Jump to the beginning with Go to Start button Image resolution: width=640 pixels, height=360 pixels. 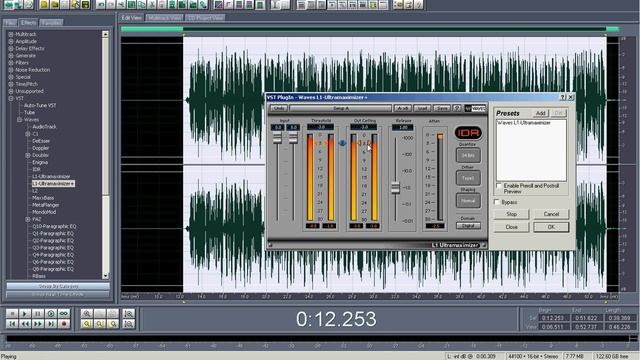12,324
